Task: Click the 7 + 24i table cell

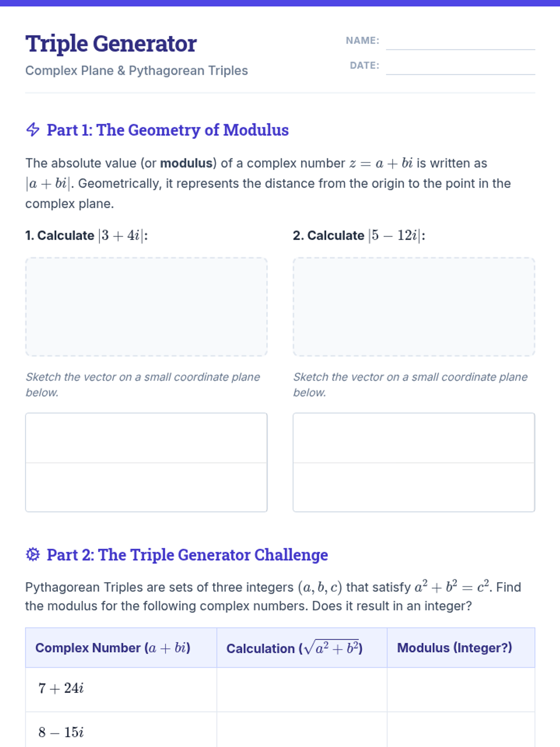Action: click(121, 689)
